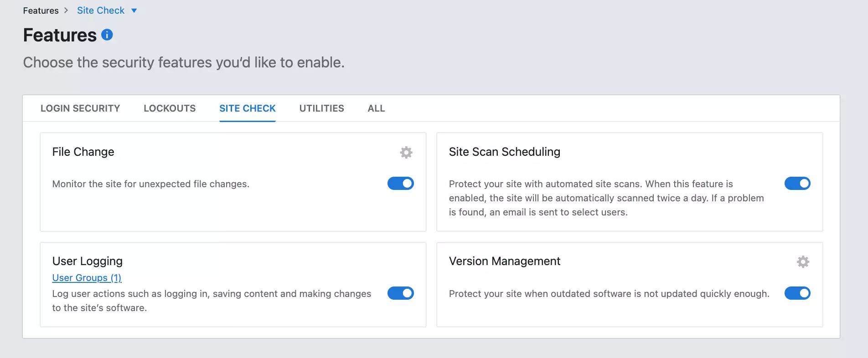Image resolution: width=868 pixels, height=358 pixels.
Task: Expand the Site Check breadcrumb dropdown arrow
Action: [134, 10]
